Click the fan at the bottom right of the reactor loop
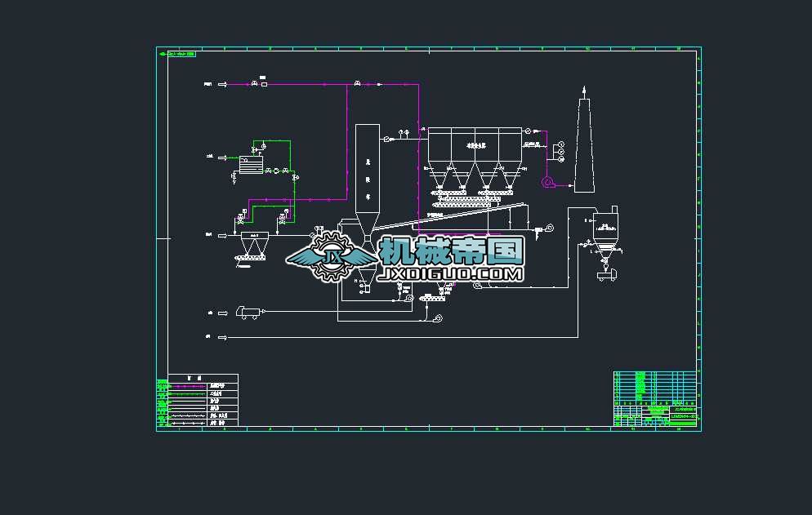 [438, 318]
